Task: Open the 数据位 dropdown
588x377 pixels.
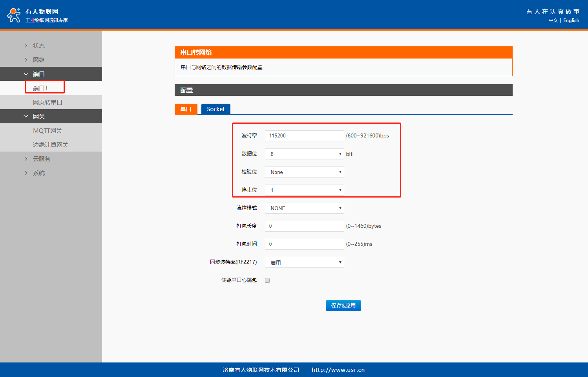Action: 304,154
